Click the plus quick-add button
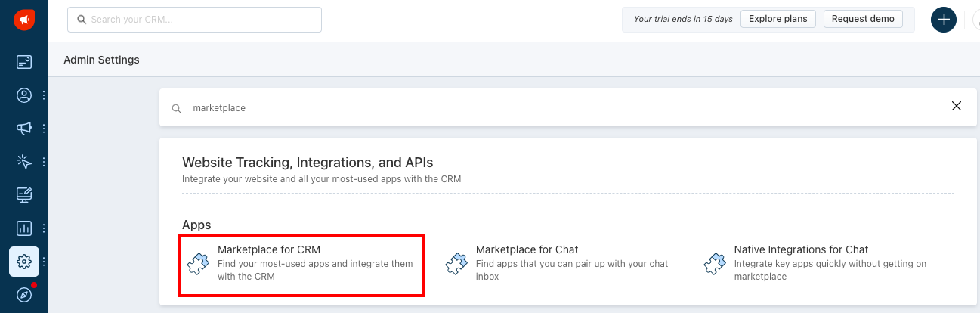The image size is (980, 313). [944, 20]
